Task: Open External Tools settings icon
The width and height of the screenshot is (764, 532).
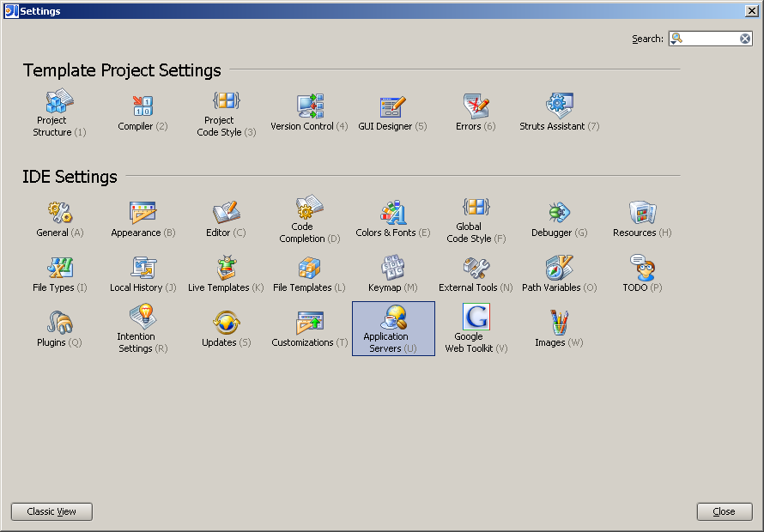Action: click(476, 268)
